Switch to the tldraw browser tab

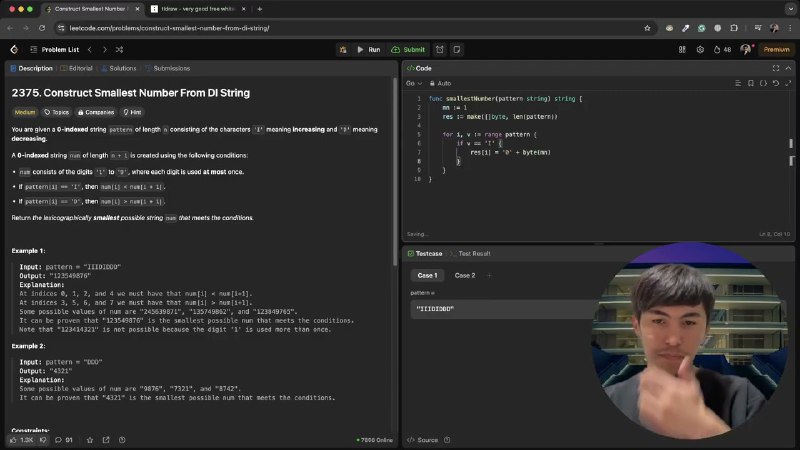[198, 9]
